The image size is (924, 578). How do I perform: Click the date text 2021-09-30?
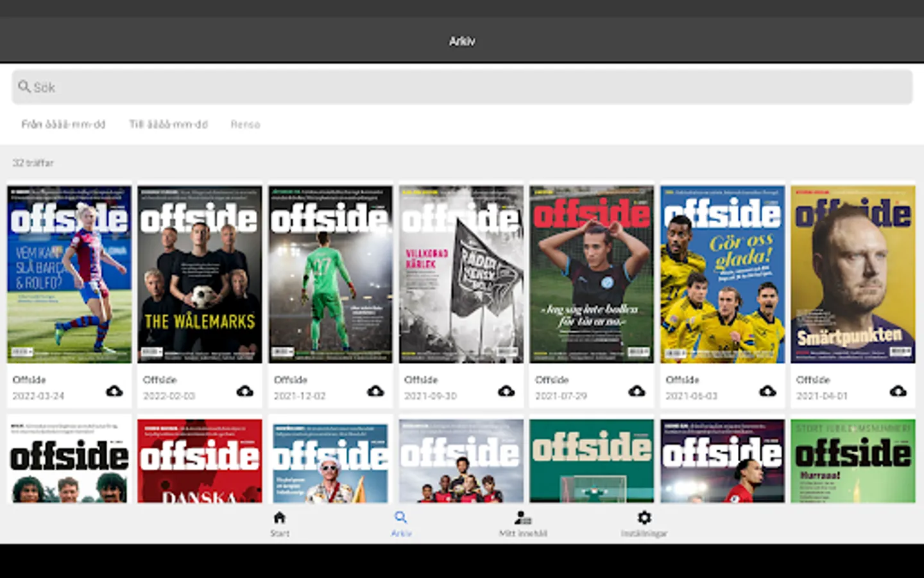coord(431,396)
